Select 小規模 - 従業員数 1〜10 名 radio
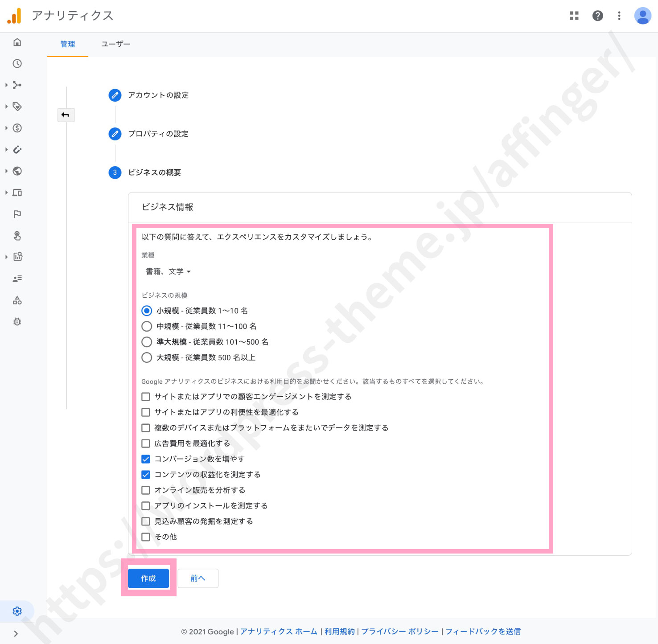Screen dimensions: 658x644 coord(147,311)
